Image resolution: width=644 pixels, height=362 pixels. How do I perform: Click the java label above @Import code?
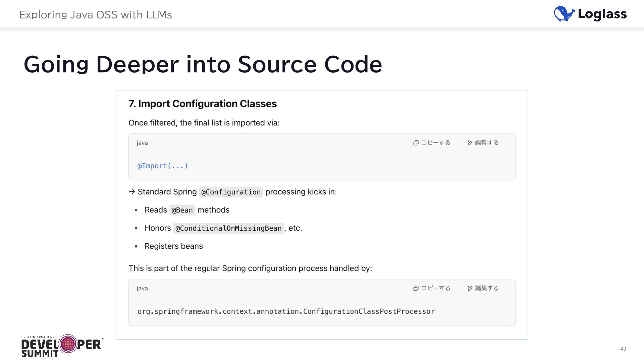coord(142,143)
